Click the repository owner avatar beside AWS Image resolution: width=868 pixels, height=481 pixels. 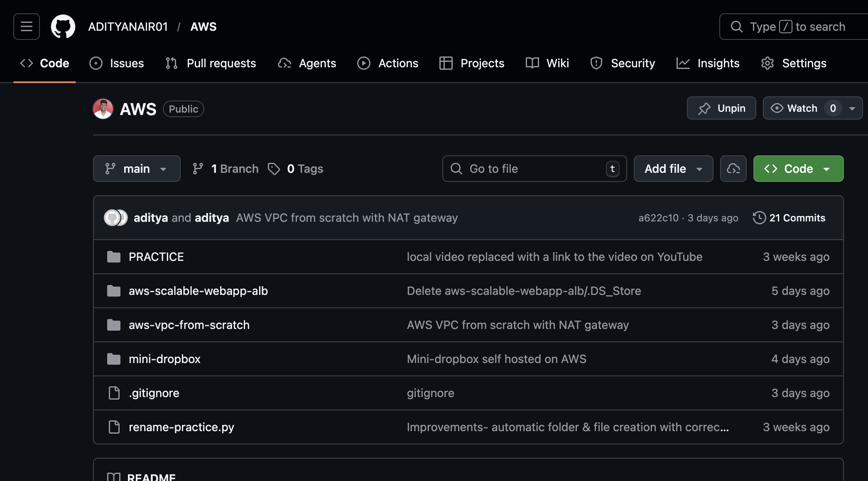(x=103, y=109)
